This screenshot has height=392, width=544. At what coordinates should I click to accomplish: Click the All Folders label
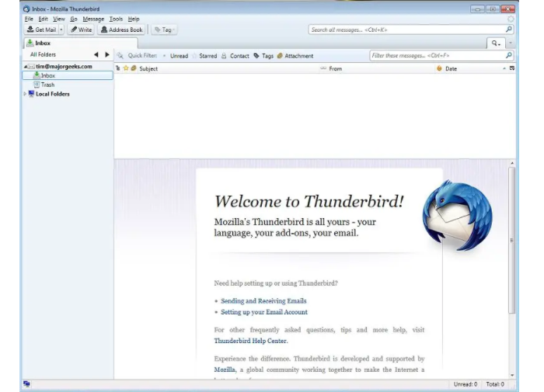tap(43, 54)
